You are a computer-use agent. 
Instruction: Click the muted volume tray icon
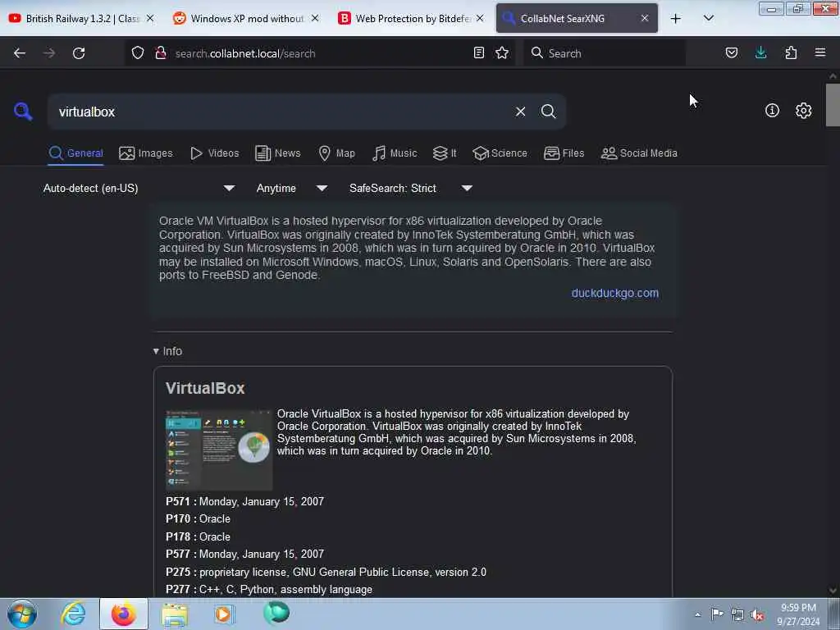[x=757, y=614]
